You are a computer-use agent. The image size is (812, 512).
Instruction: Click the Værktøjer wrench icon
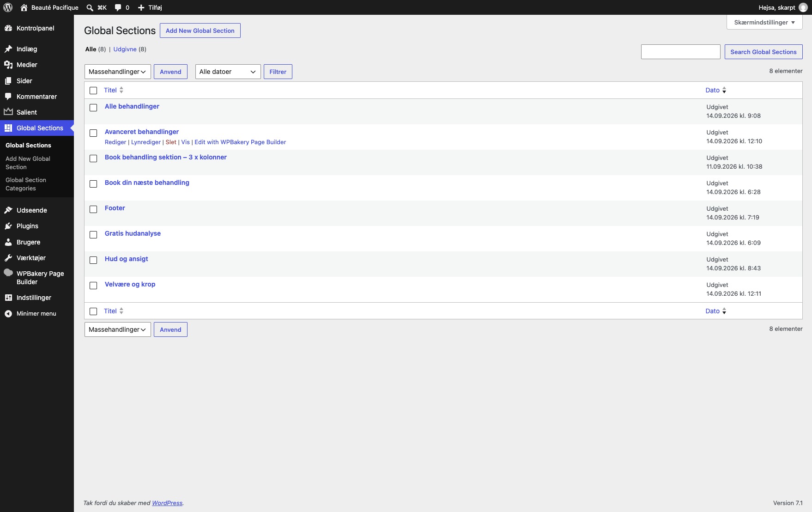[8, 258]
